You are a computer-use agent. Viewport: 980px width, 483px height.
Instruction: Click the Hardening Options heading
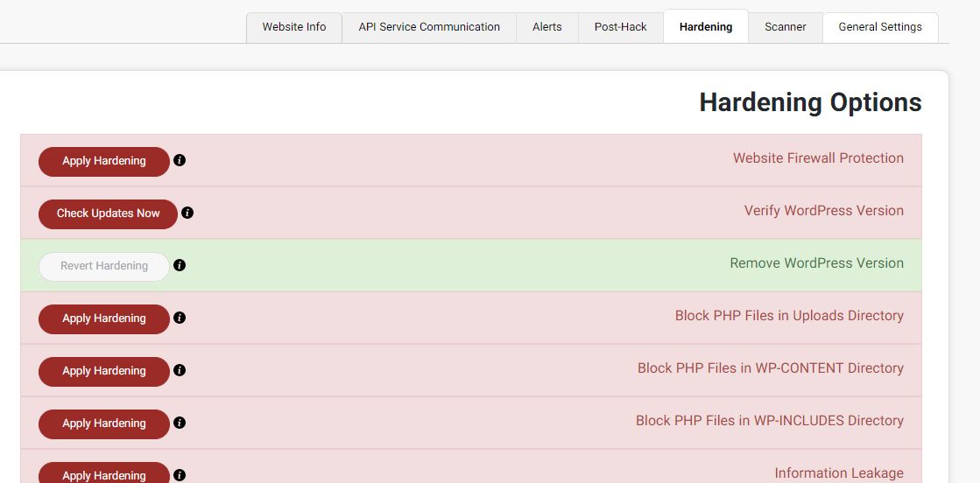click(x=810, y=102)
